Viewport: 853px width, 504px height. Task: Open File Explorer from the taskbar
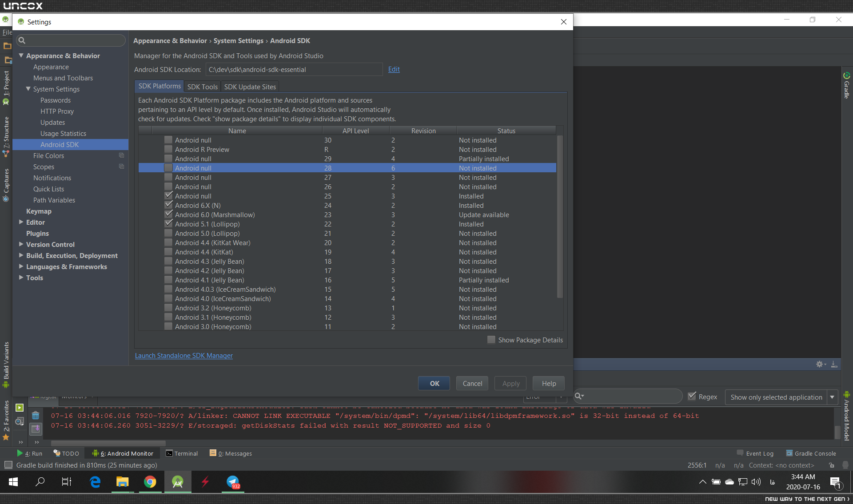tap(122, 482)
